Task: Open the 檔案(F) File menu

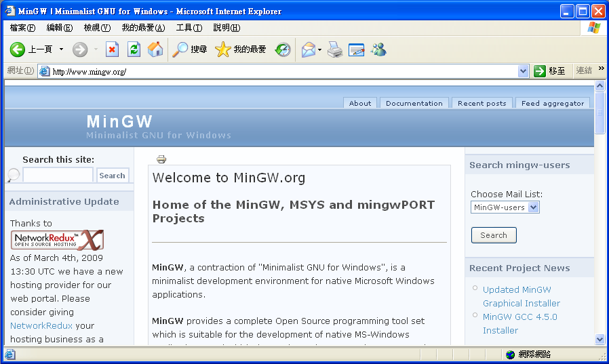Action: (x=22, y=28)
